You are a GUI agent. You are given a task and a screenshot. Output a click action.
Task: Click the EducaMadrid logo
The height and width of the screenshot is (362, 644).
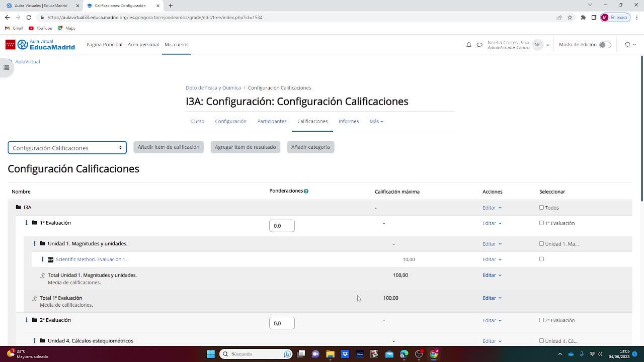[40, 45]
